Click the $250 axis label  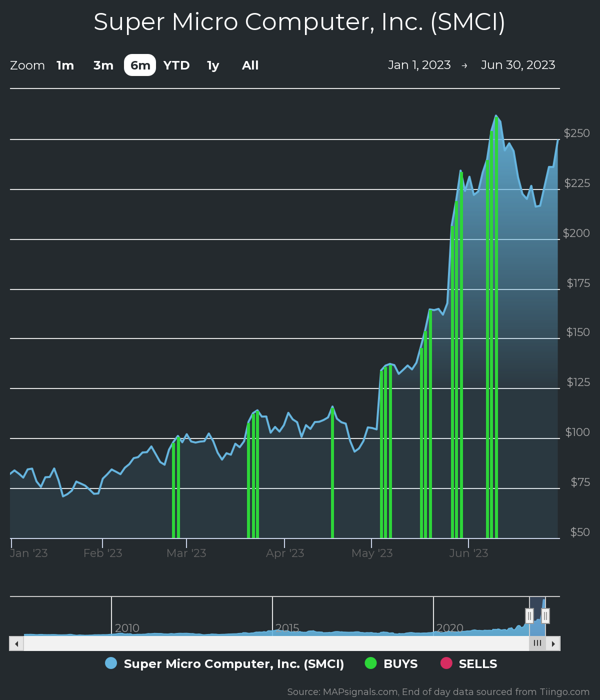coord(576,133)
